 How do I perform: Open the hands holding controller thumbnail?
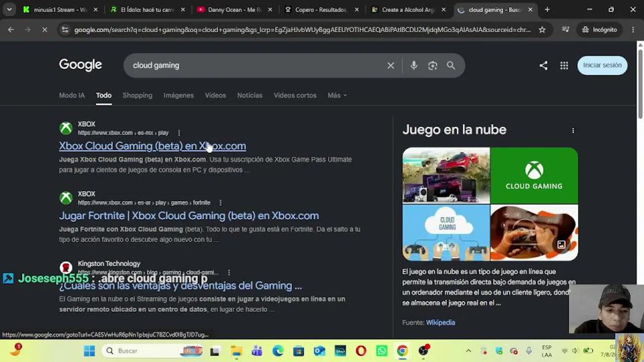534,232
